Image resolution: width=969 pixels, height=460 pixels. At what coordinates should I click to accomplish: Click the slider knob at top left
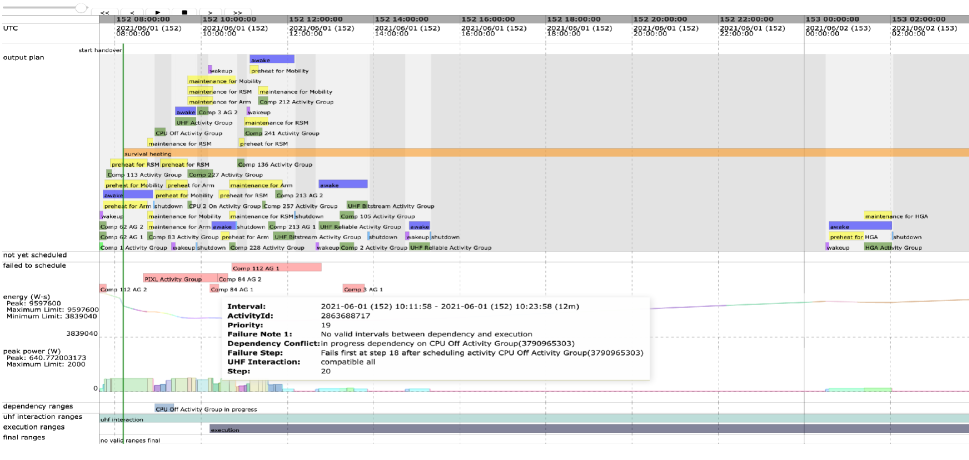(x=82, y=5)
